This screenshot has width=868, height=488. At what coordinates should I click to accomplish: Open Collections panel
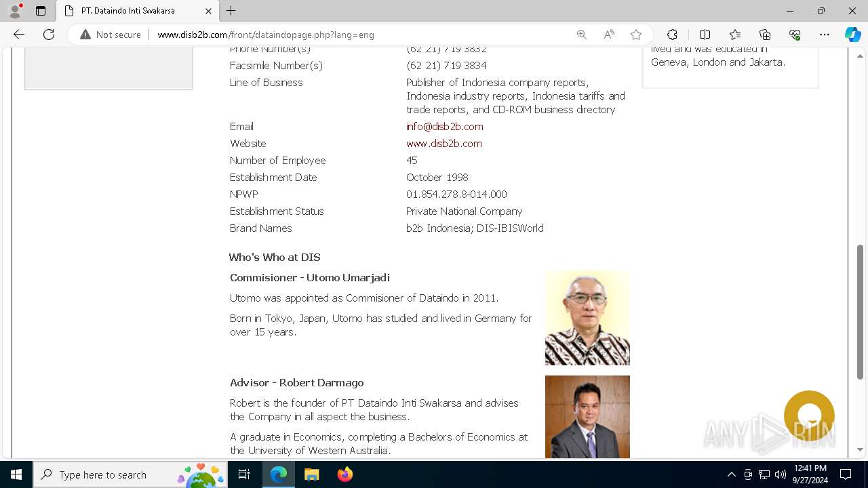765,35
